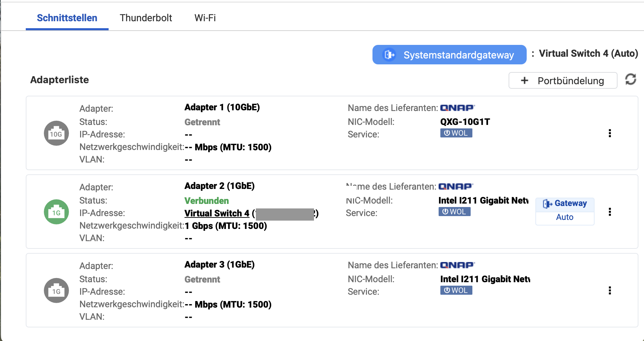Click the QNAP vendor logo for Adapter 1
Screen dimensions: 644x341
(457, 108)
